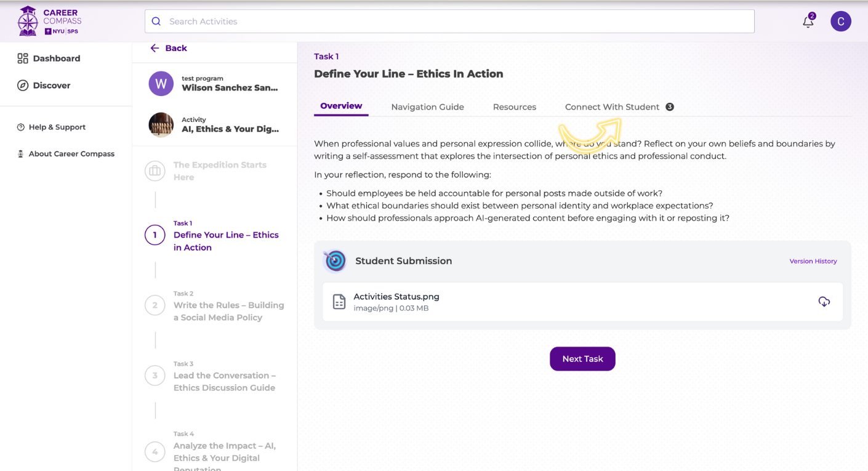
Task: Switch to the Navigation Guide tab
Action: coord(427,107)
